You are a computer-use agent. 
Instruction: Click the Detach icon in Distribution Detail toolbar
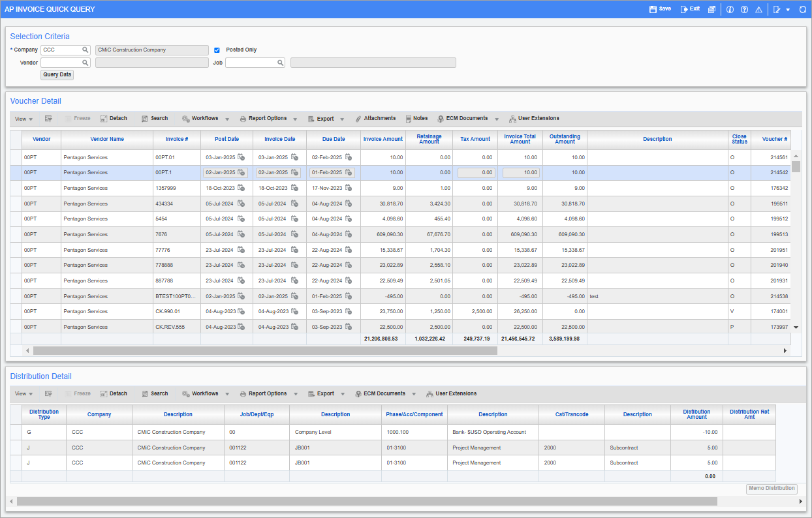coord(114,393)
